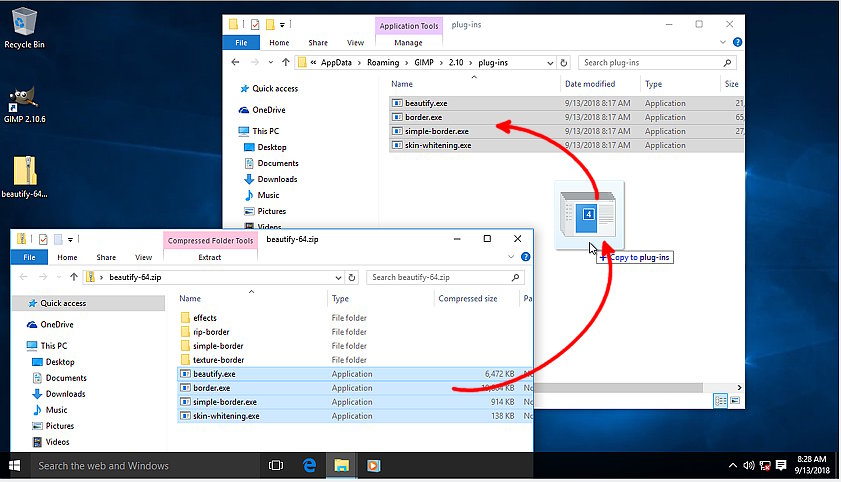Screen dimensions: 841x482
Task: Open the Recycle Bin desktop icon
Action: coord(23,24)
